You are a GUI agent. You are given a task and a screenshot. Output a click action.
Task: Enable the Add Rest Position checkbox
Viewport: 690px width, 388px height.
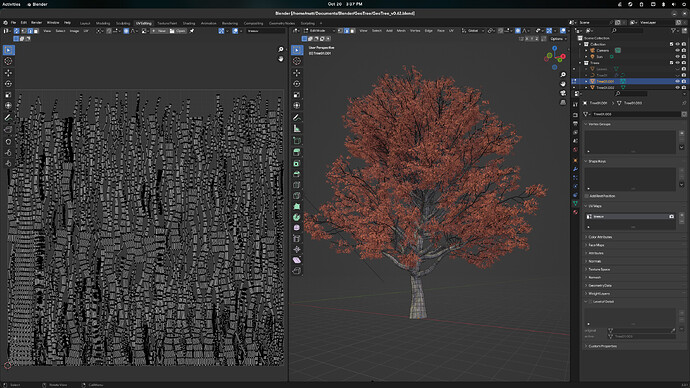point(587,196)
